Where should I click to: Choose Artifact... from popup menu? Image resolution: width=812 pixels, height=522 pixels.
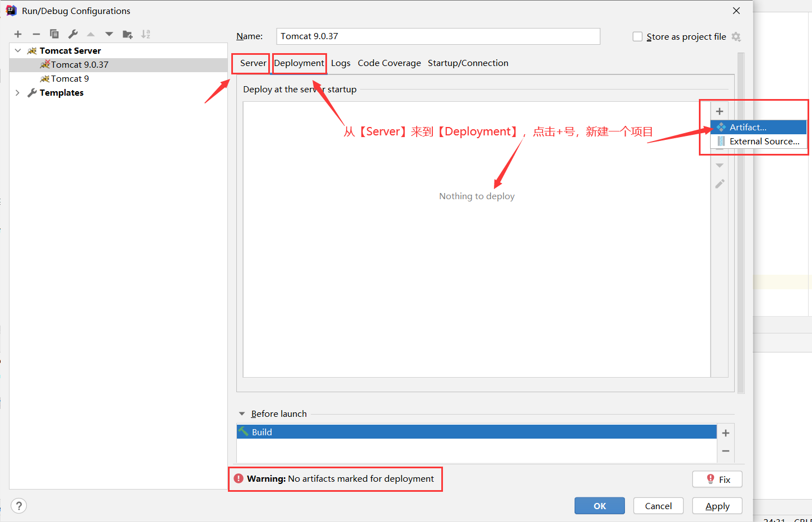pyautogui.click(x=759, y=127)
